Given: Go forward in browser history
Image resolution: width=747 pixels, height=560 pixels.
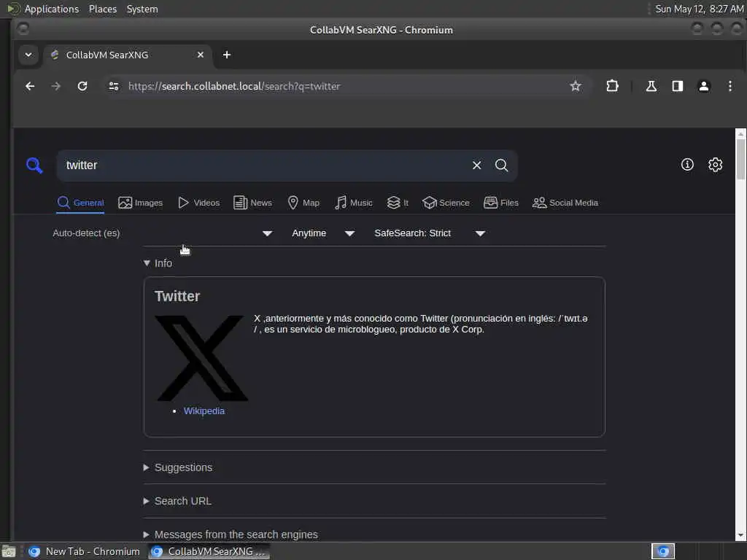Looking at the screenshot, I should coord(55,86).
